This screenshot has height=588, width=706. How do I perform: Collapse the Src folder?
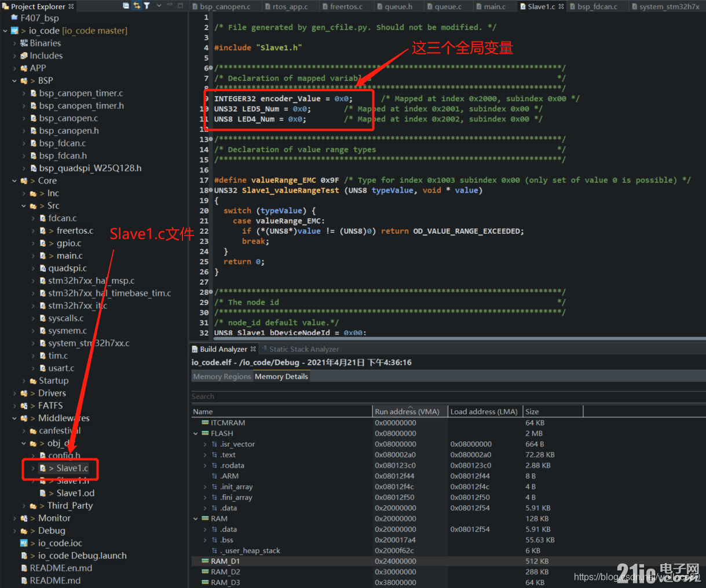tap(24, 205)
